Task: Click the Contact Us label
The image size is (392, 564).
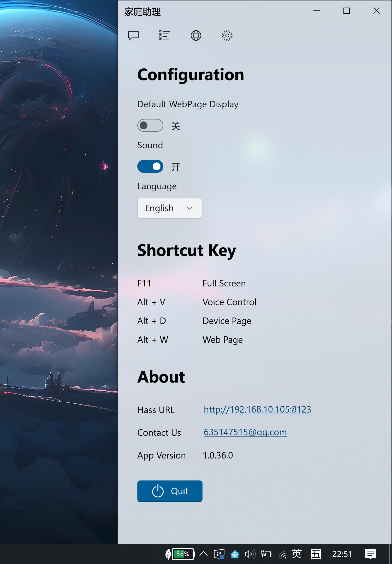Action: (x=159, y=433)
